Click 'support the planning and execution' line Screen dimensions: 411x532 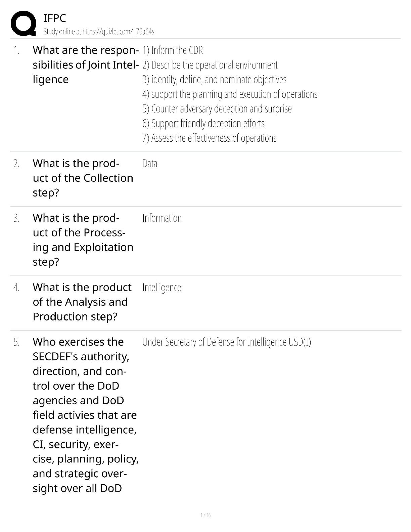click(230, 94)
